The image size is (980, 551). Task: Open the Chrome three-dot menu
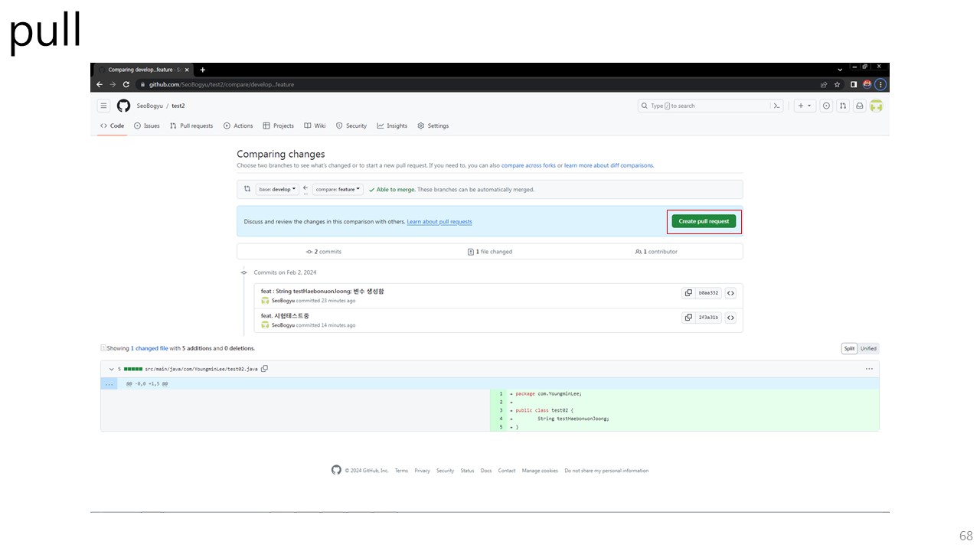tap(880, 84)
